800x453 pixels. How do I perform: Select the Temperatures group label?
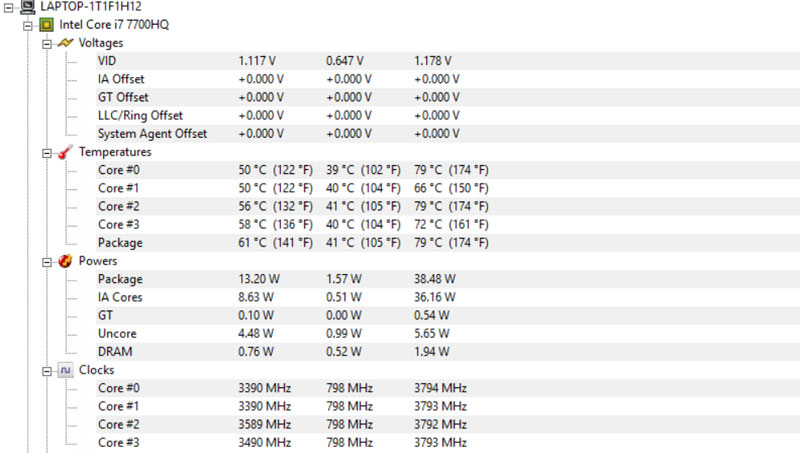tap(115, 152)
